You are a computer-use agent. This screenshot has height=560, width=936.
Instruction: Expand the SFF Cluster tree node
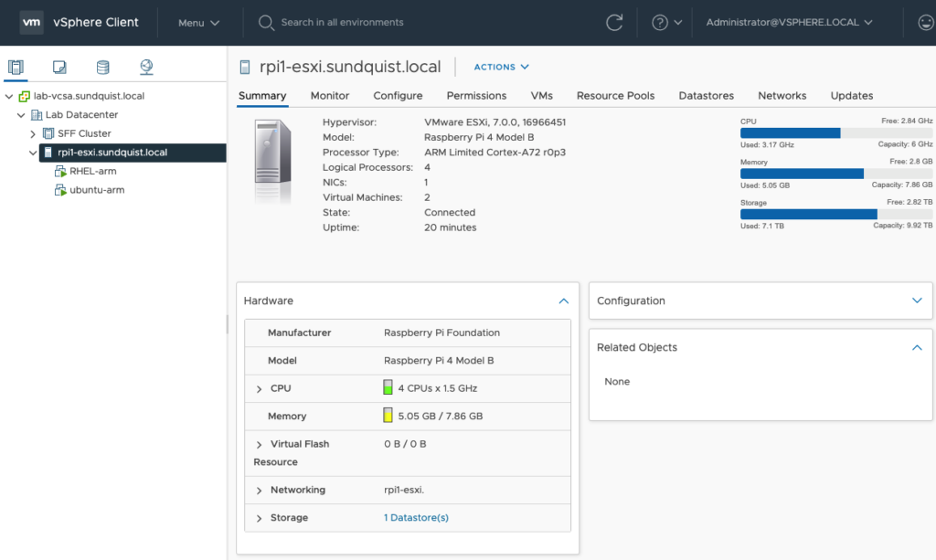coord(33,133)
